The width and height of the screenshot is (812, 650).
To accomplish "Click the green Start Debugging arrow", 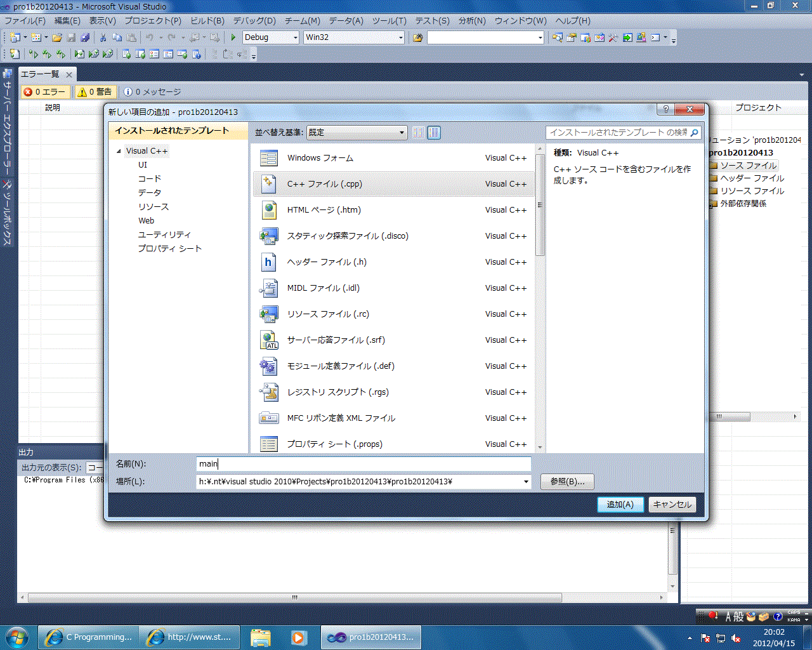I will tap(233, 37).
